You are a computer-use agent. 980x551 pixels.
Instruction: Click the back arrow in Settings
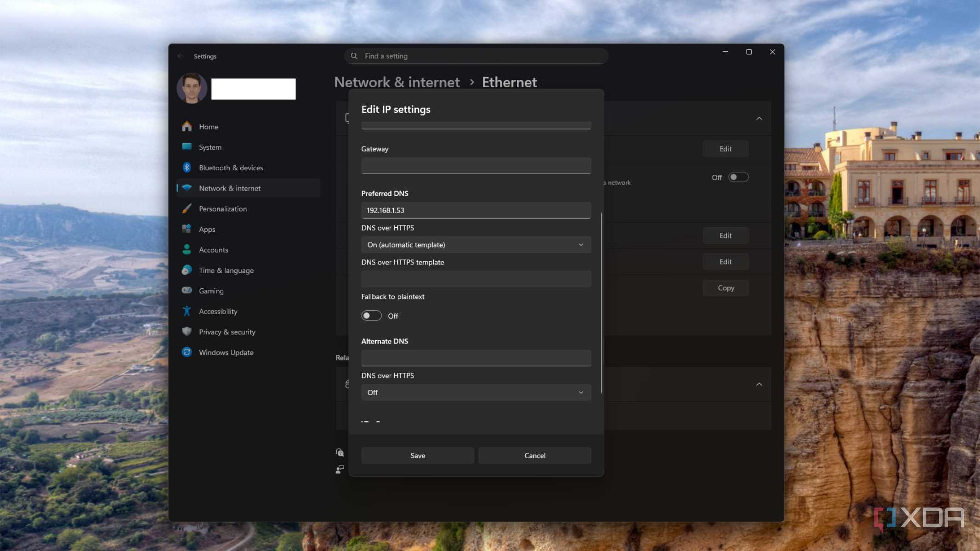tap(181, 56)
